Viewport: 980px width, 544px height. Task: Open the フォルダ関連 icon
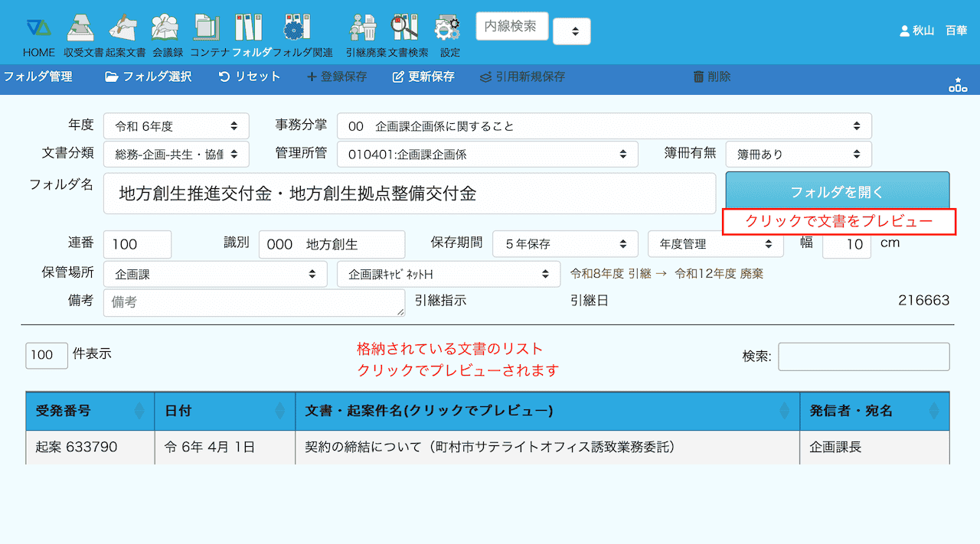pyautogui.click(x=292, y=28)
